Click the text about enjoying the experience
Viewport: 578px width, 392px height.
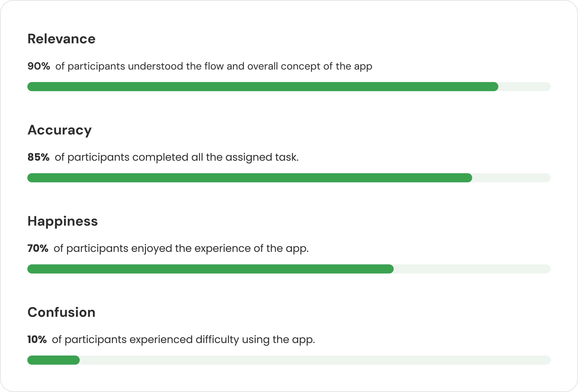181,248
